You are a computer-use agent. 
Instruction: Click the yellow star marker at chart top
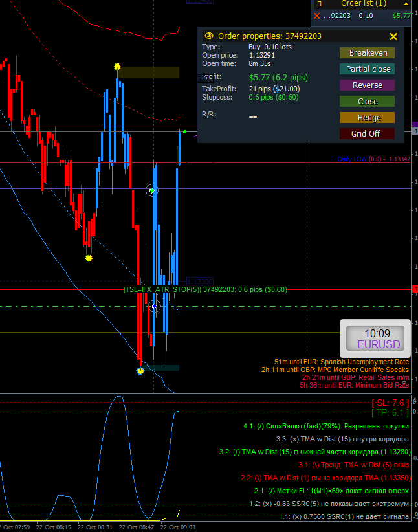click(x=117, y=66)
